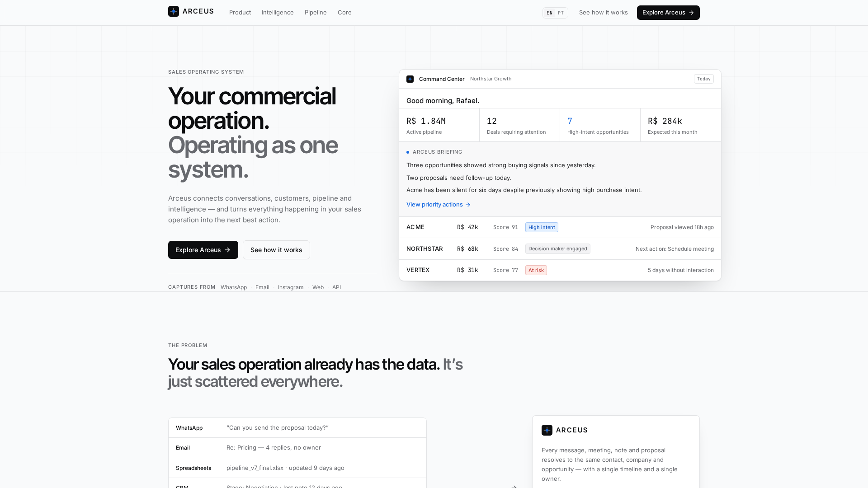Click Proposal viewed 18h ago text
The image size is (868, 488).
tap(682, 227)
